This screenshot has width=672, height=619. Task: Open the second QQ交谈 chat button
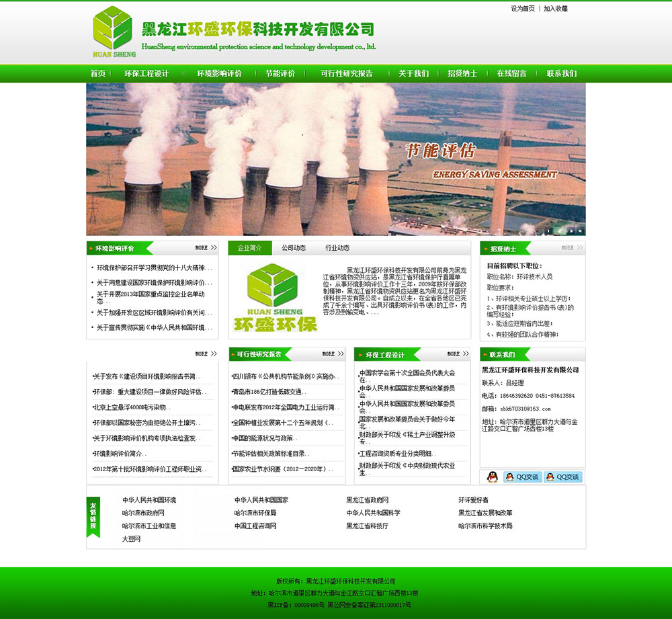[x=562, y=477]
